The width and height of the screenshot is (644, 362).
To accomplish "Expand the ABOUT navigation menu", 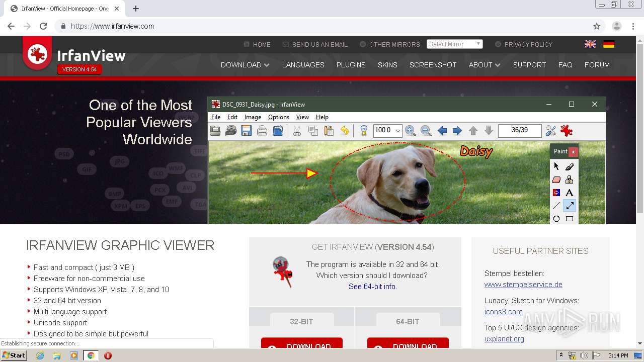I will 485,65.
